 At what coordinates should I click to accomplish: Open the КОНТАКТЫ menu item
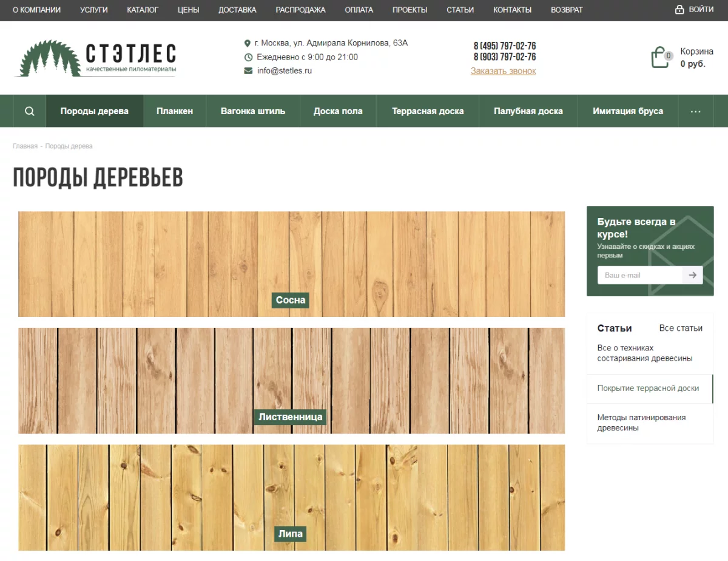click(x=512, y=10)
